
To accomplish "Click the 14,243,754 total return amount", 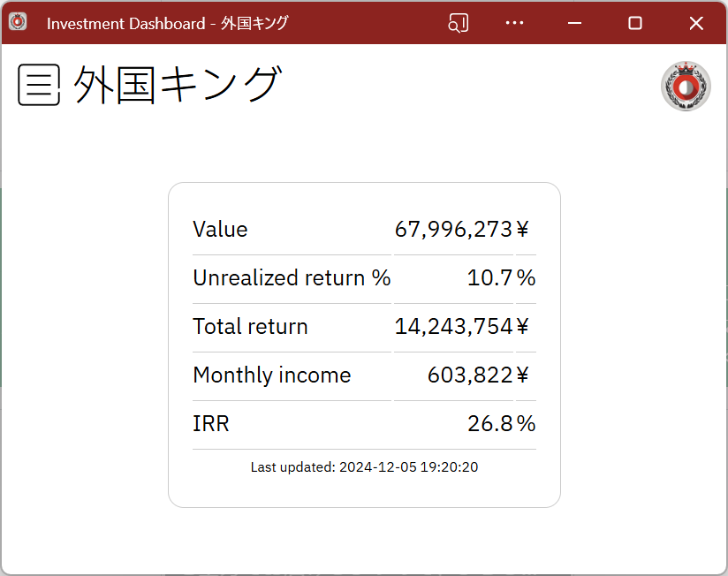I will tap(453, 327).
